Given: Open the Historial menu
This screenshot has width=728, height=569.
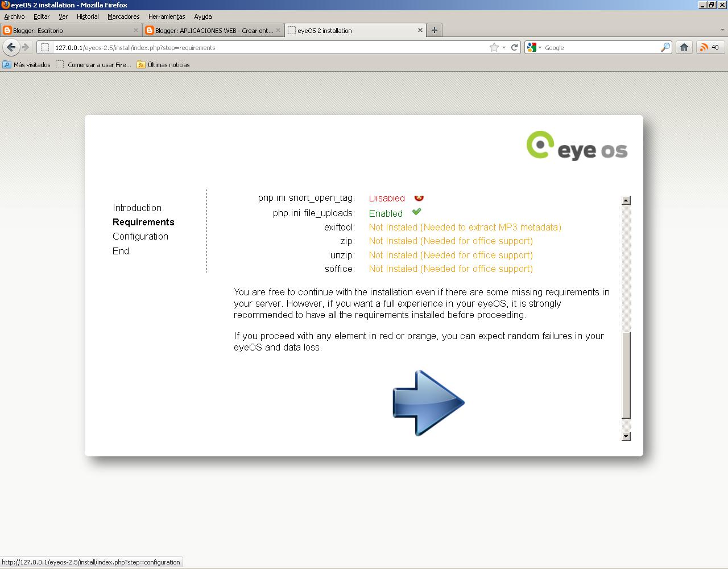Looking at the screenshot, I should pos(88,17).
